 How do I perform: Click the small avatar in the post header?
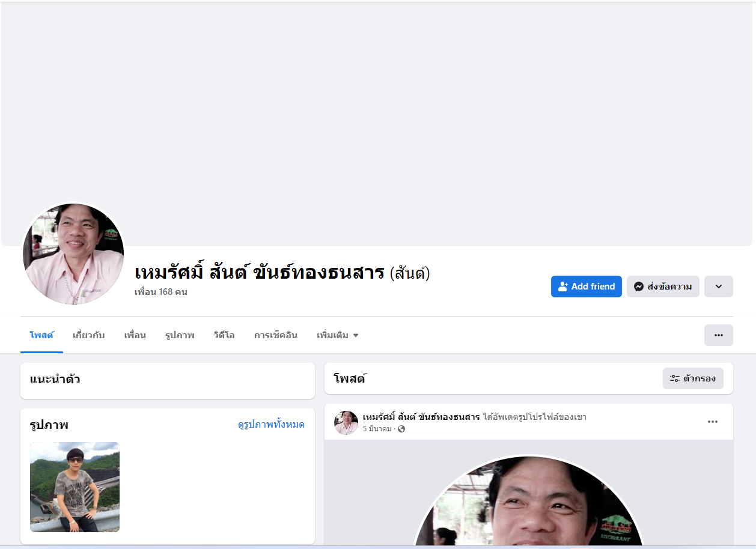[x=346, y=423]
